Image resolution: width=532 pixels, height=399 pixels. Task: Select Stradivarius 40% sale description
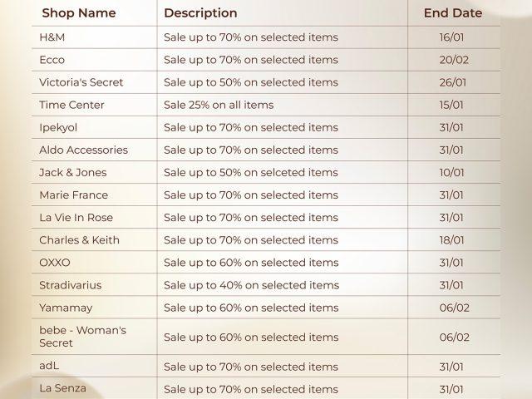[251, 284]
